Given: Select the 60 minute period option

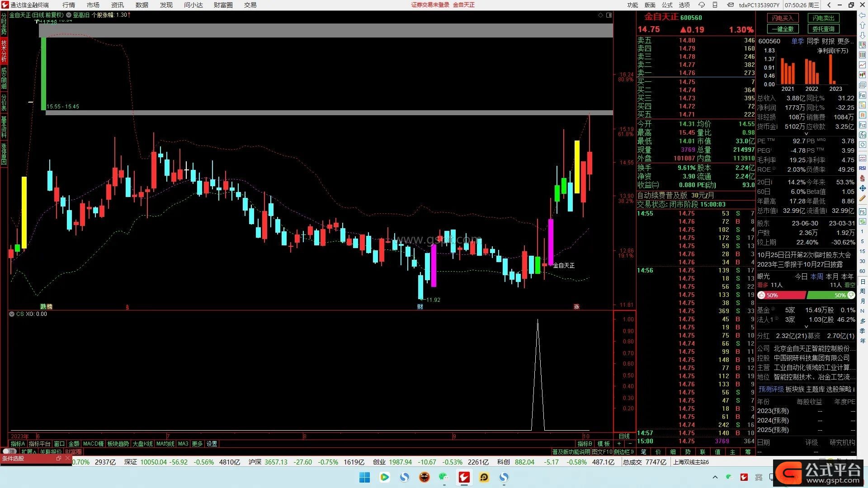Looking at the screenshot, I should pyautogui.click(x=863, y=271).
